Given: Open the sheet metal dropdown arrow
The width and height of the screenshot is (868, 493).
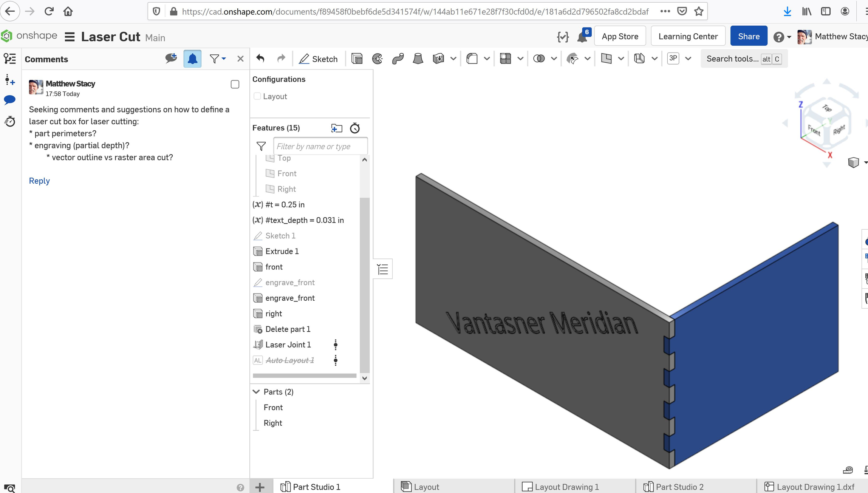Looking at the screenshot, I should (654, 59).
